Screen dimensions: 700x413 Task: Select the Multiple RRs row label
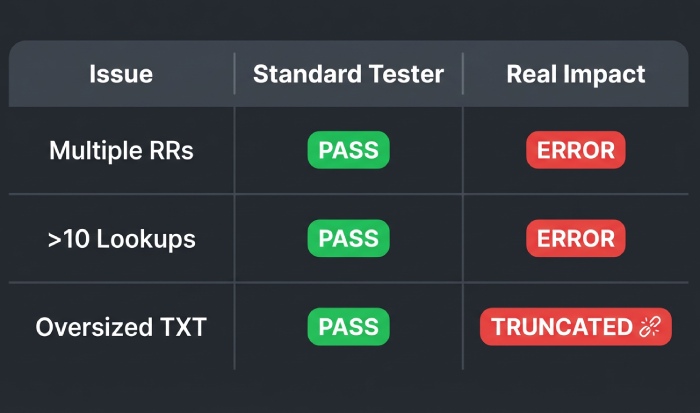121,151
